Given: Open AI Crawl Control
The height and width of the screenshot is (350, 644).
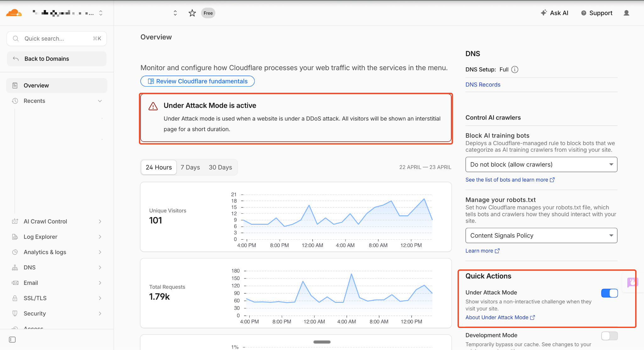Looking at the screenshot, I should 45,221.
